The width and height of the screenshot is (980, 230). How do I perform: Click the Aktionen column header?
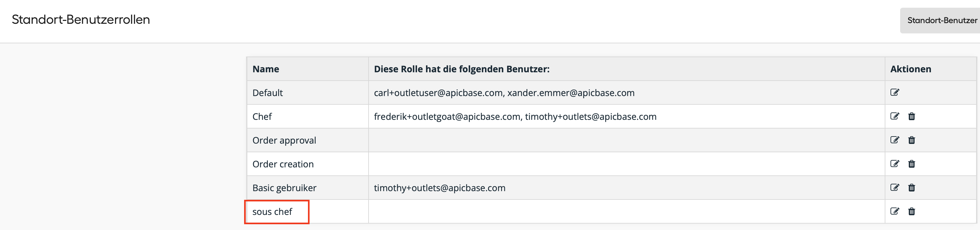coord(910,69)
